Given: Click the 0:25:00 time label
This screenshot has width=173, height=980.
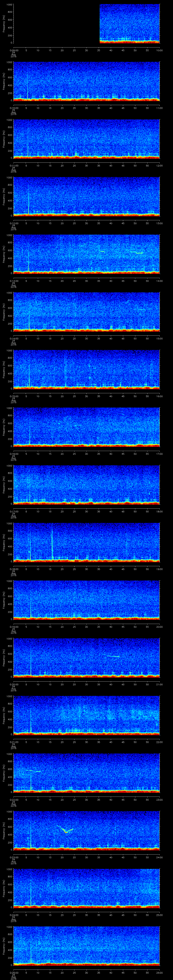Looking at the screenshot, I should point(14,972).
